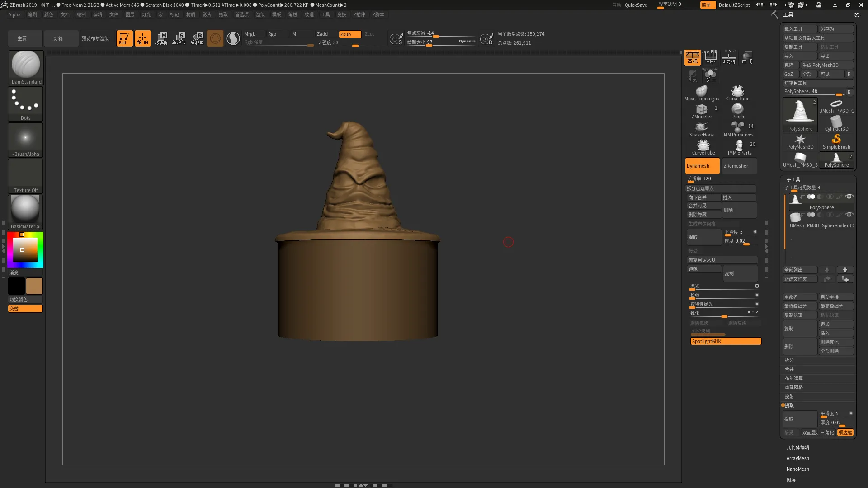Toggle the perspective (透视) view button

tap(692, 57)
